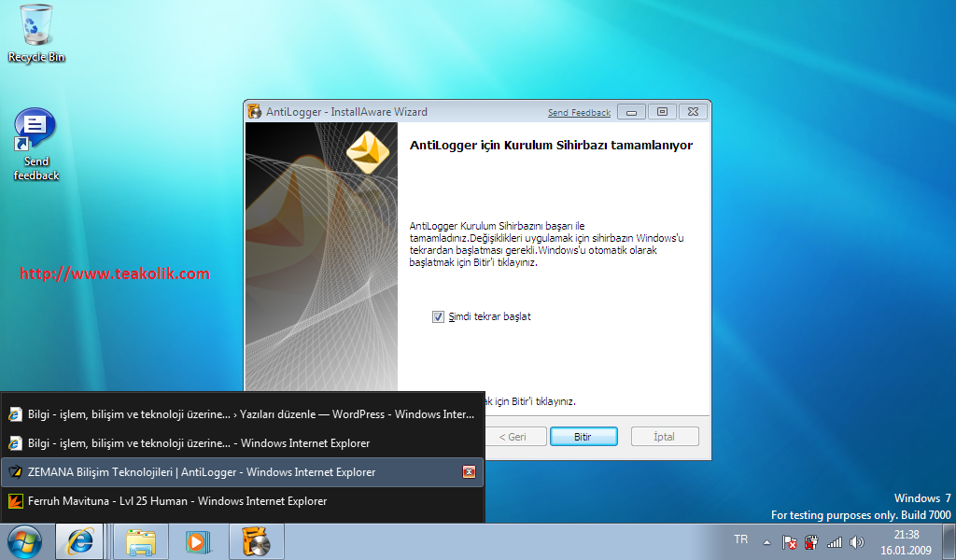Image resolution: width=956 pixels, height=560 pixels.
Task: Click the AntiLogger installer taskbar icon
Action: (x=256, y=541)
